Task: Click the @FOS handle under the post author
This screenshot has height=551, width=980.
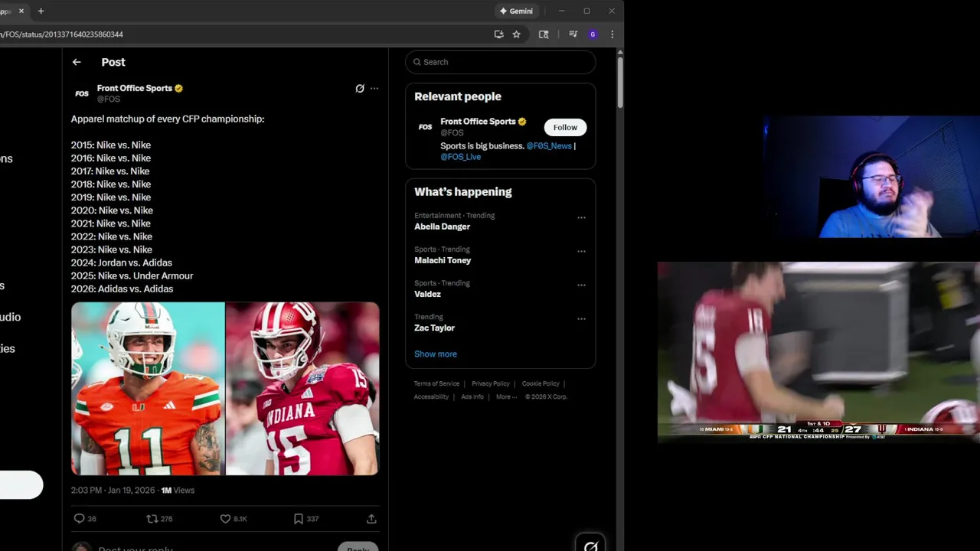Action: point(109,99)
